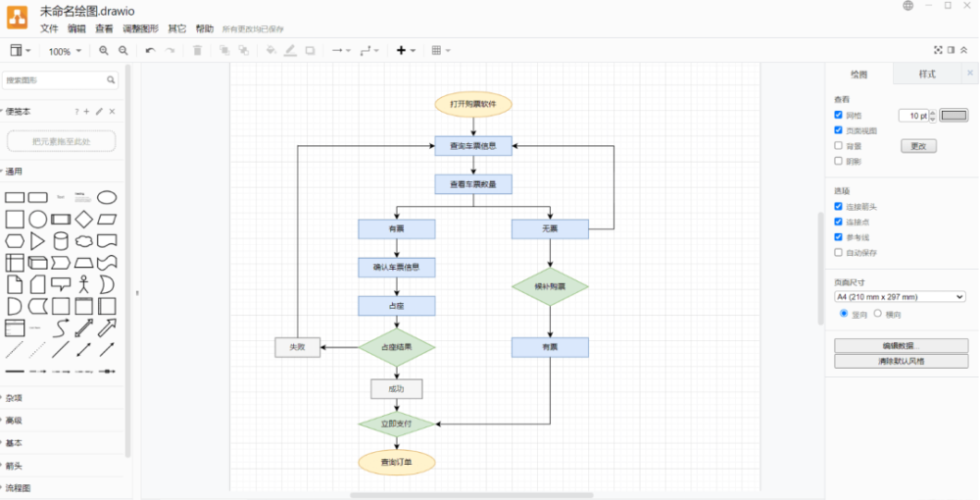Open the 其它 menu
This screenshot has width=980, height=500.
coord(176,28)
